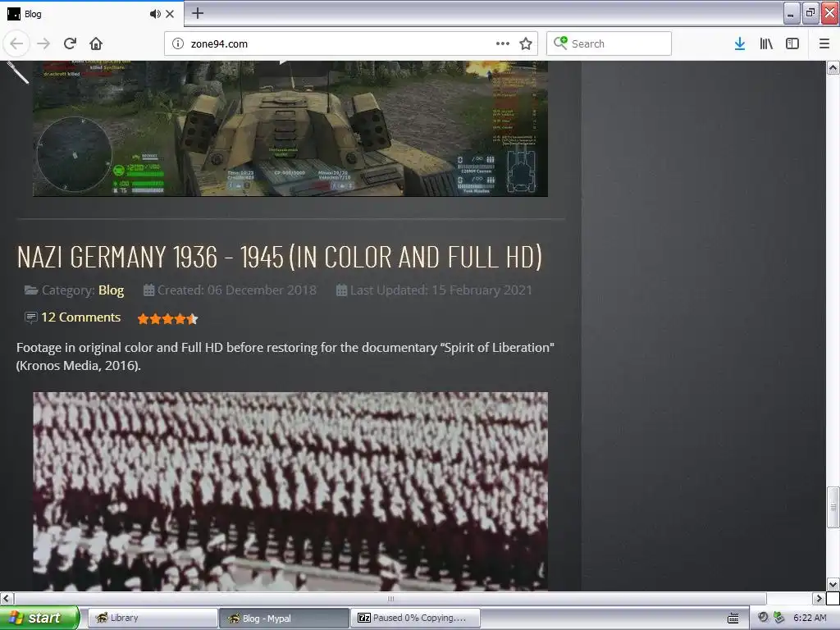Open the on-screen keyboard tray icon

[733, 619]
